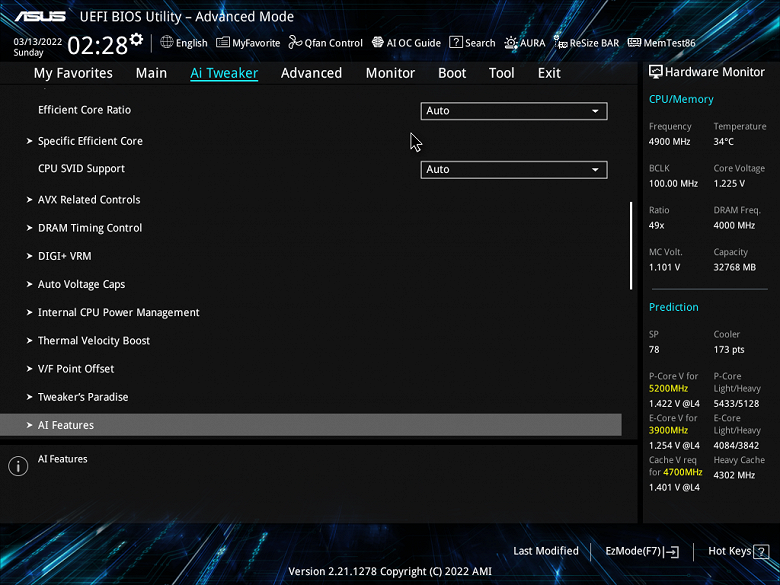780x585 pixels.
Task: Expand Auto Voltage Caps
Action: tap(82, 285)
